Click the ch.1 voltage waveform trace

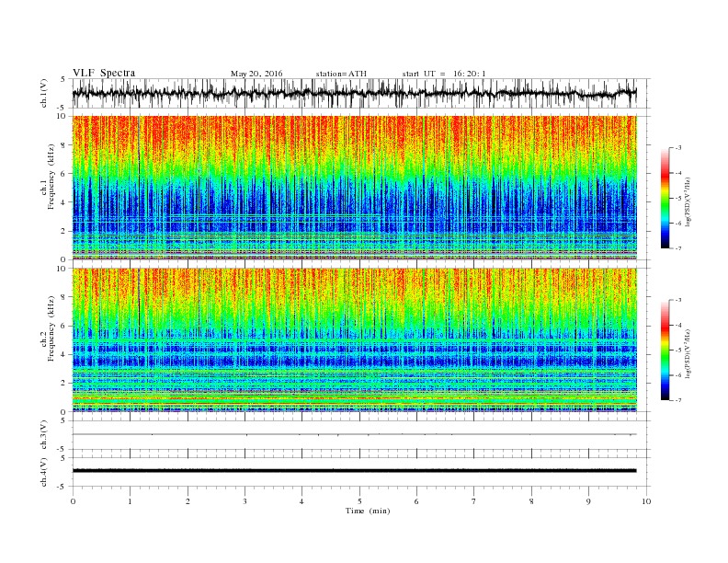click(354, 93)
